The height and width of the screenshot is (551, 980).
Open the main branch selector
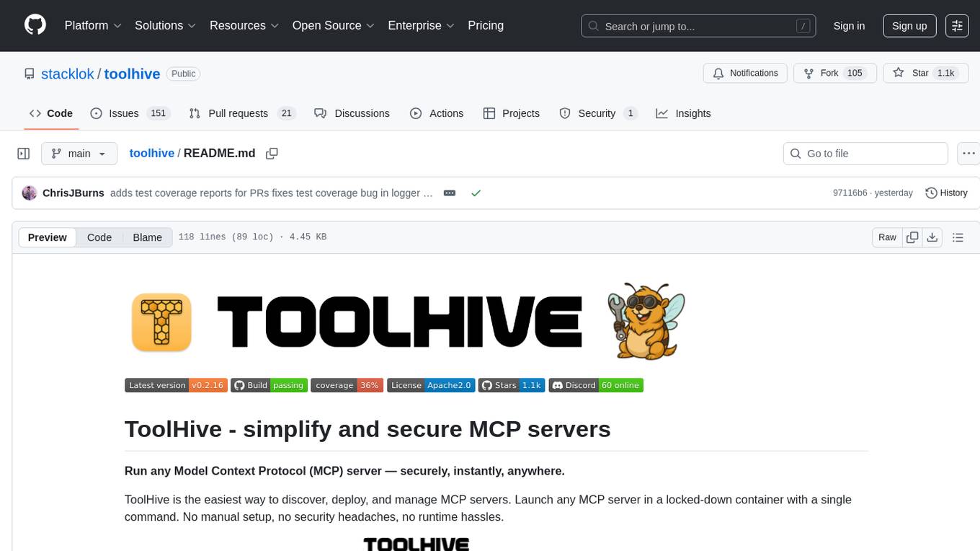click(79, 154)
